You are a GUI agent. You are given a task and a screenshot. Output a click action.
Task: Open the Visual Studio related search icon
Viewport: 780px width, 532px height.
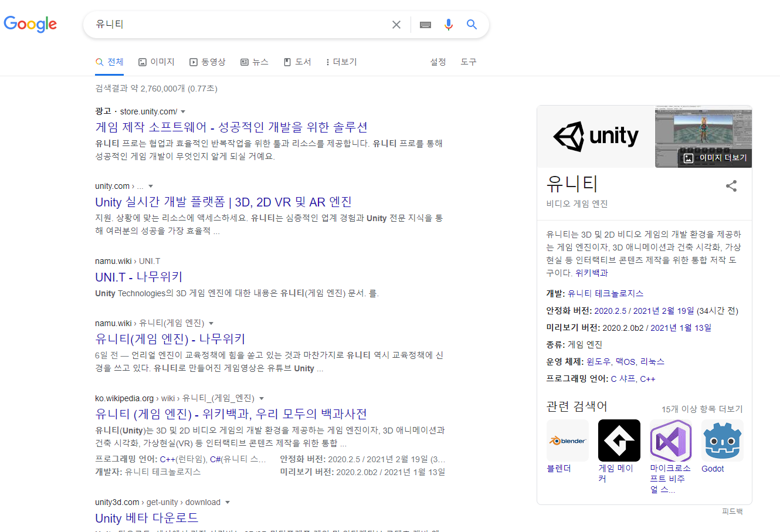point(671,440)
